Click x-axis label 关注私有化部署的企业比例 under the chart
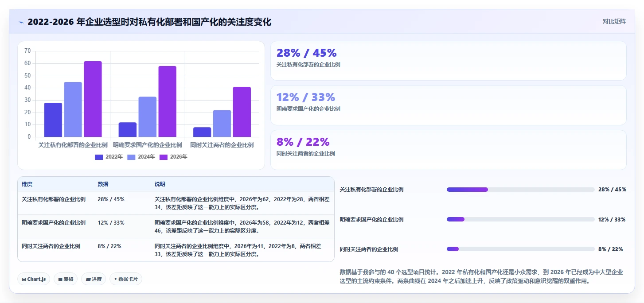 [73, 145]
